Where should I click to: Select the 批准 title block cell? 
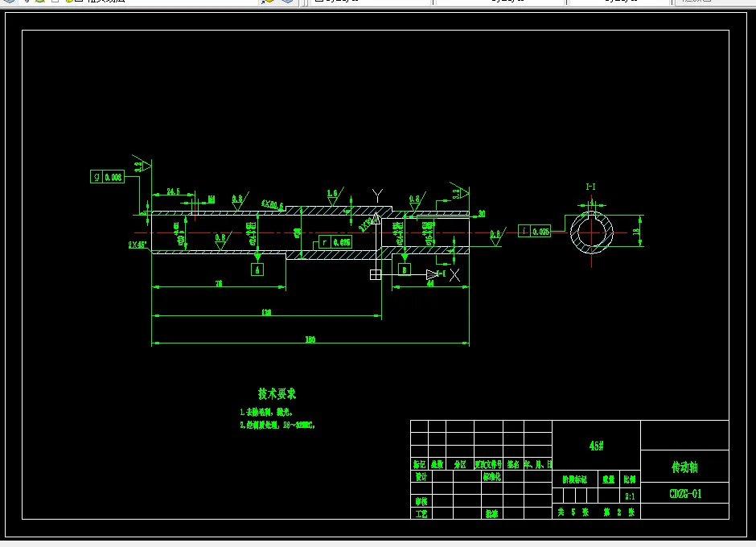click(491, 514)
